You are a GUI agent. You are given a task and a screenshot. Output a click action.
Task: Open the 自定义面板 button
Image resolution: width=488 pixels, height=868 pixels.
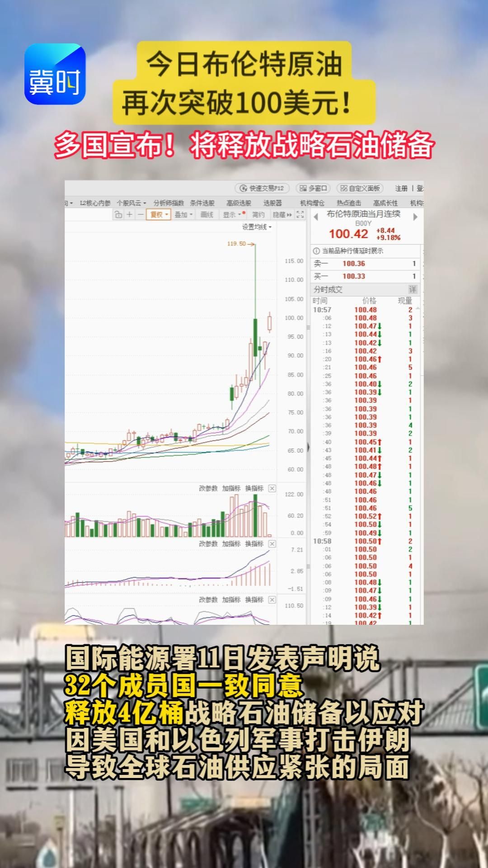pyautogui.click(x=361, y=188)
